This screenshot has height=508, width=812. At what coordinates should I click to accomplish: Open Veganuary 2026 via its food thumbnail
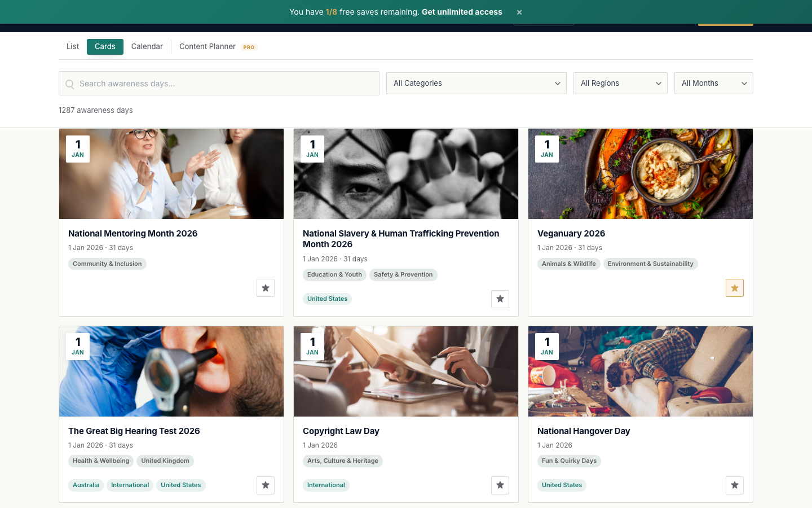pyautogui.click(x=640, y=173)
